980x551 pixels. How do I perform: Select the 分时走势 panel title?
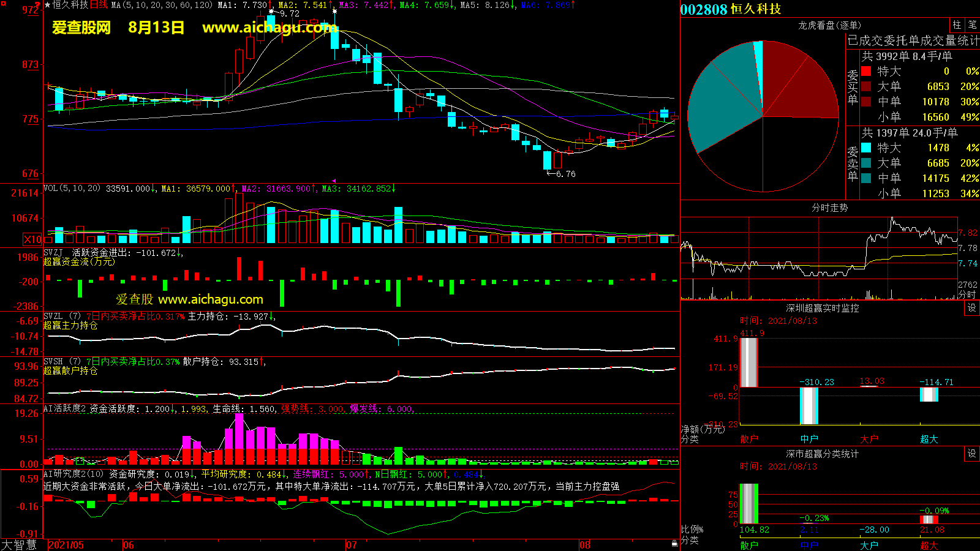pyautogui.click(x=829, y=208)
